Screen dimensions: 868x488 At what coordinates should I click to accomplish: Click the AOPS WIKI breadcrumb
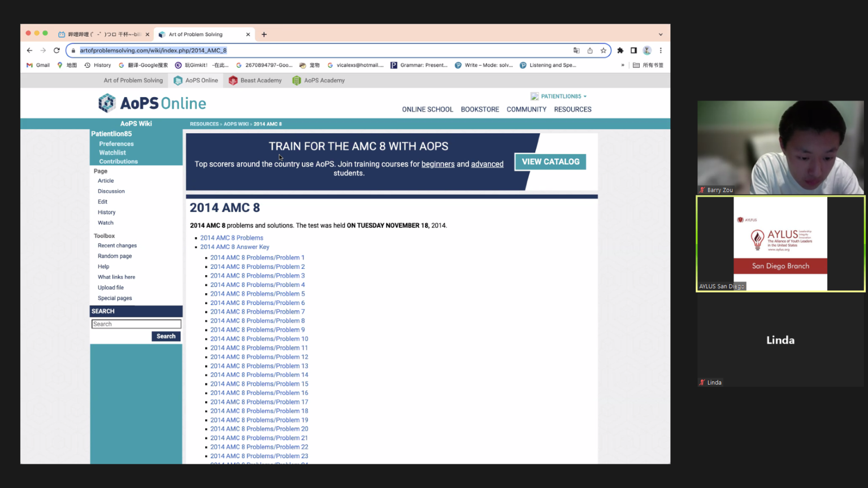[236, 124]
